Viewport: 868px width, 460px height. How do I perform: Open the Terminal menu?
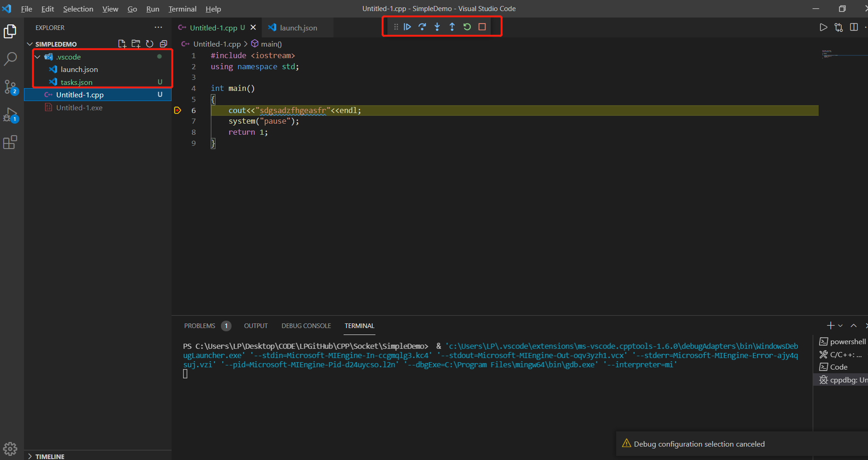coord(182,9)
